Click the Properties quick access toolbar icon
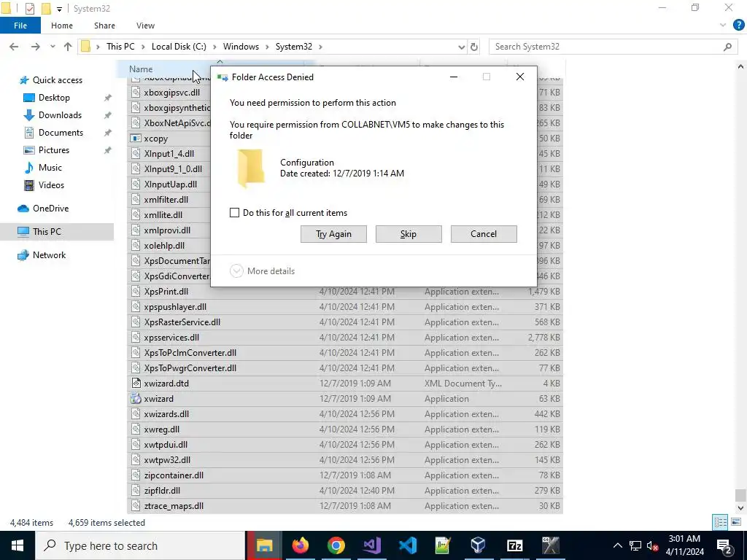Image resolution: width=747 pixels, height=560 pixels. [x=29, y=9]
